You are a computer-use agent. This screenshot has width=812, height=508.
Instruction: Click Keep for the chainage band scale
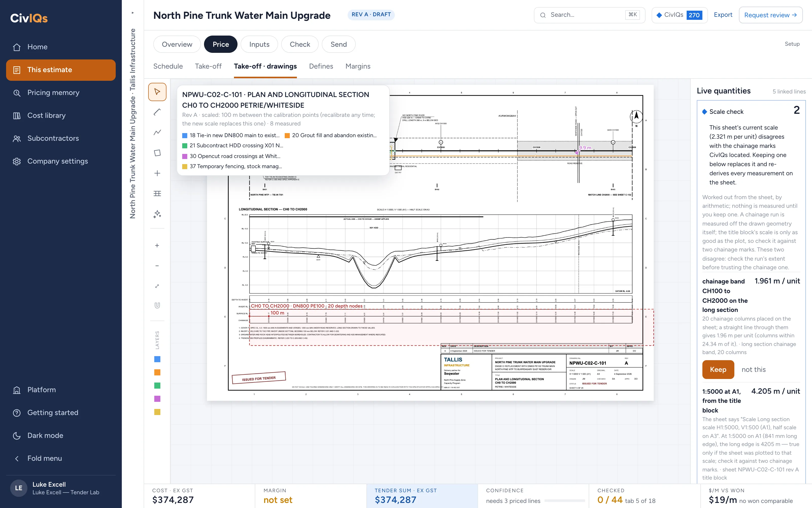tap(718, 370)
